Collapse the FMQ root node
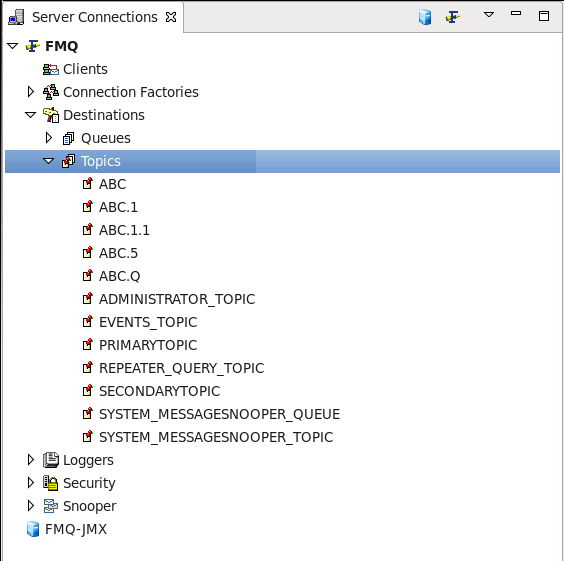564x561 pixels. (x=13, y=46)
